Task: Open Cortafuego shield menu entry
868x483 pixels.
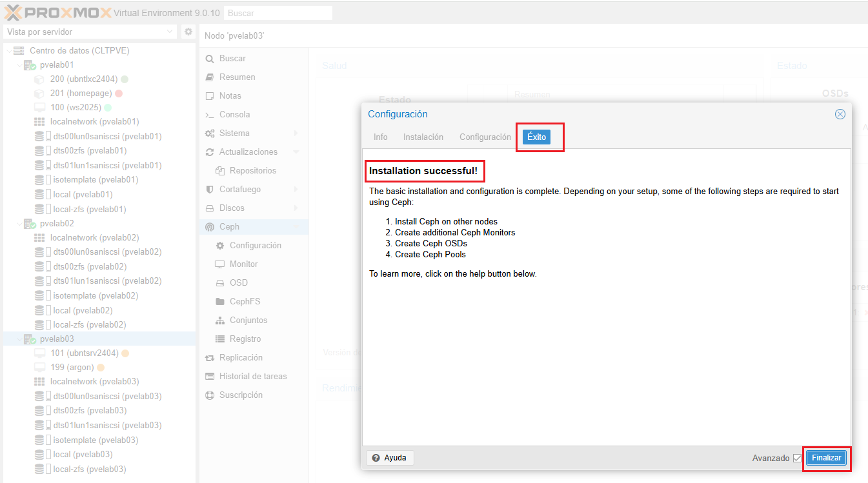Action: [252, 190]
